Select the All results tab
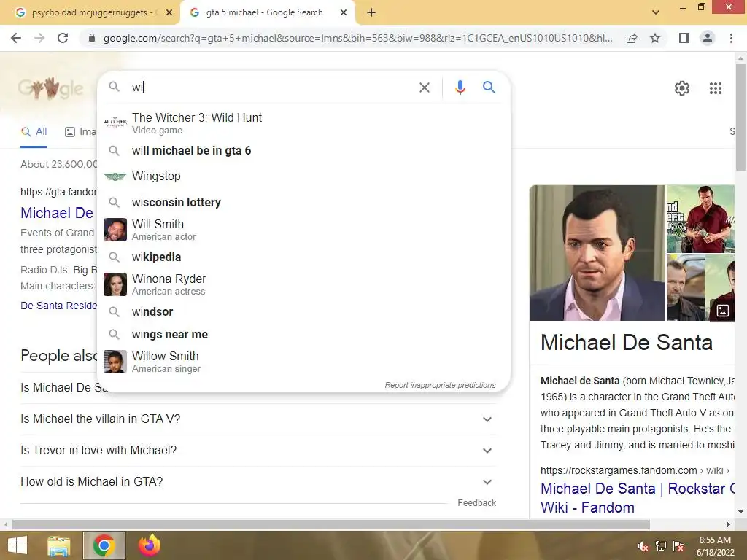The image size is (747, 560). point(34,132)
